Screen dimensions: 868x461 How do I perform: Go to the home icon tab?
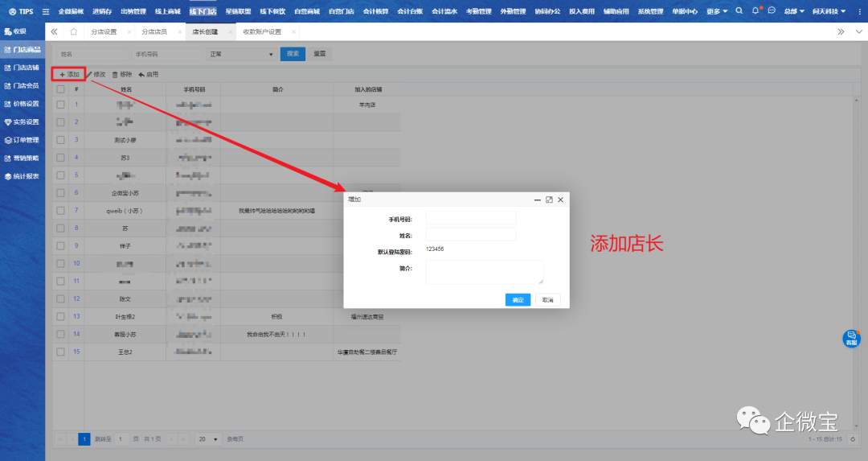[x=74, y=31]
